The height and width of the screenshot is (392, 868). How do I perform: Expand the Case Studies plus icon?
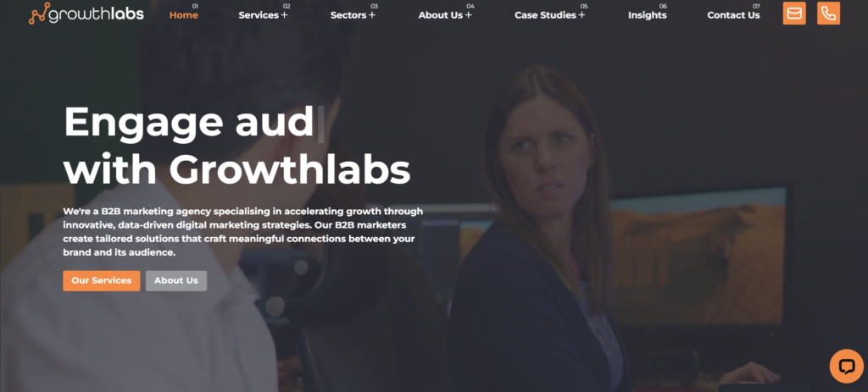point(581,15)
